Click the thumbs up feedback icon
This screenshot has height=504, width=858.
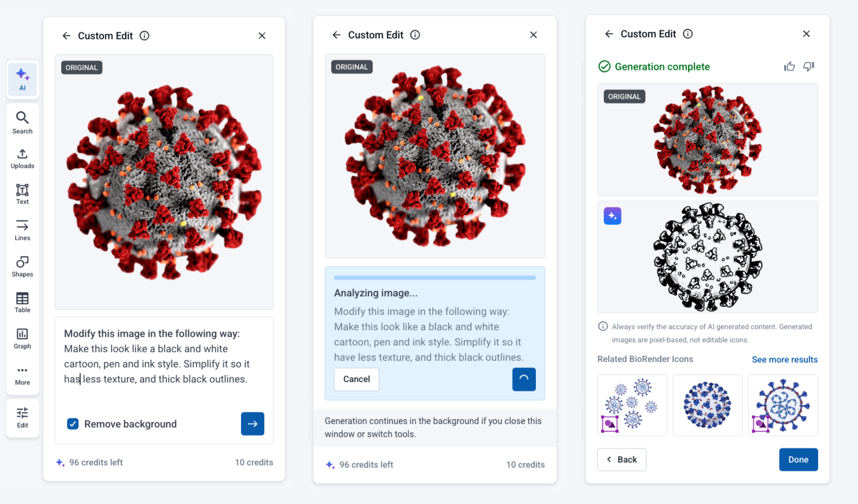789,66
